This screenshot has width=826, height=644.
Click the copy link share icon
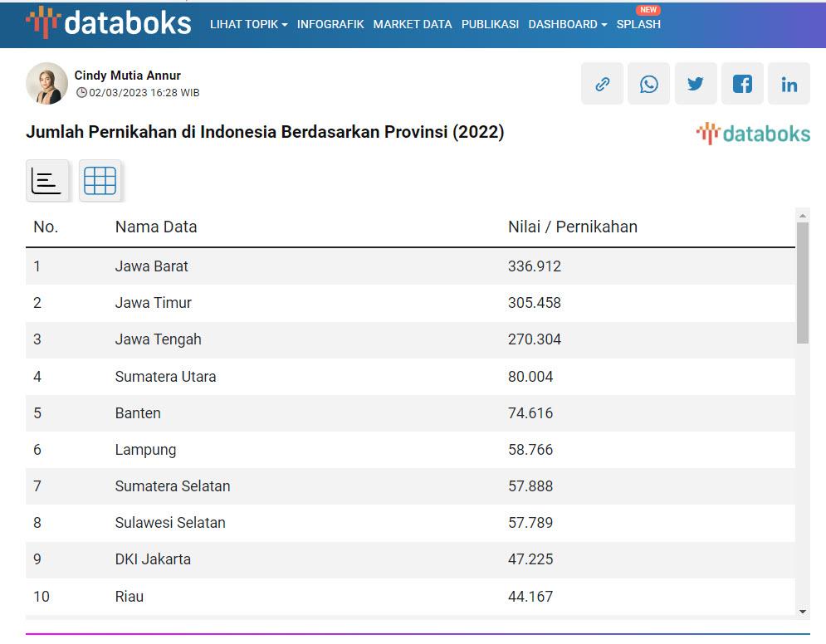[603, 84]
